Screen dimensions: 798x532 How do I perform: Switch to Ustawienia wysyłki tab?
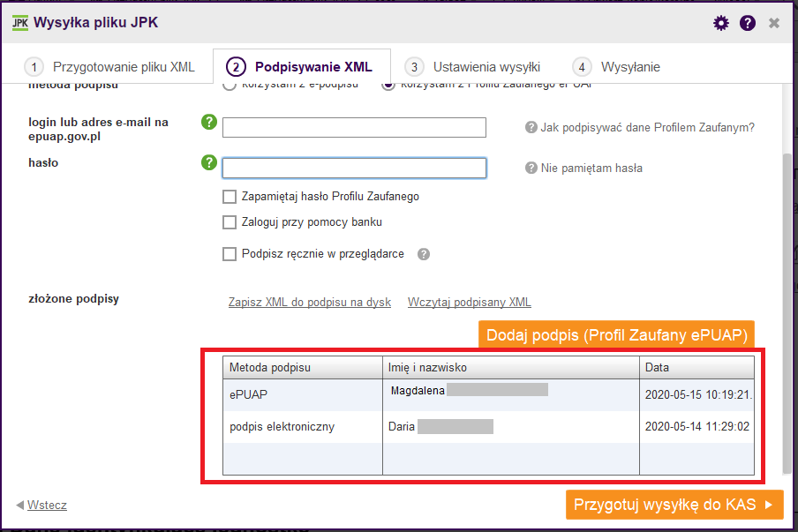[x=472, y=67]
